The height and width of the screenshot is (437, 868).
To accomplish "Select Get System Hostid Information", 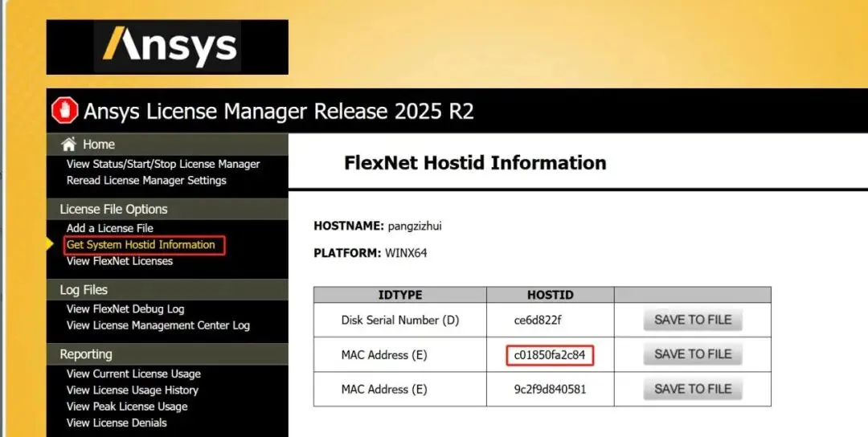I will tap(141, 244).
